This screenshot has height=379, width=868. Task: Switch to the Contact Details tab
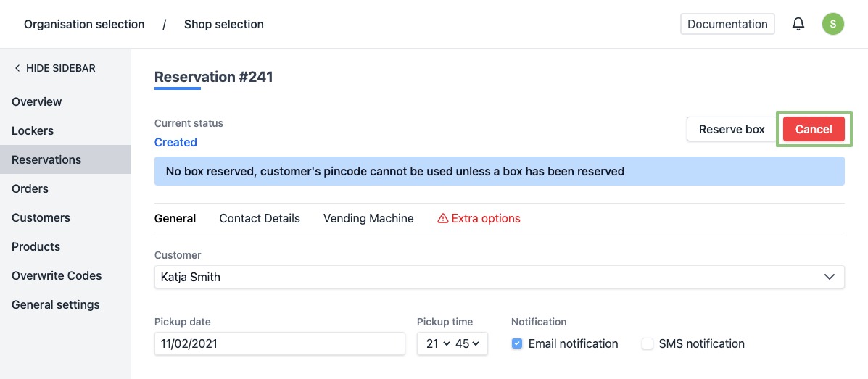click(260, 218)
